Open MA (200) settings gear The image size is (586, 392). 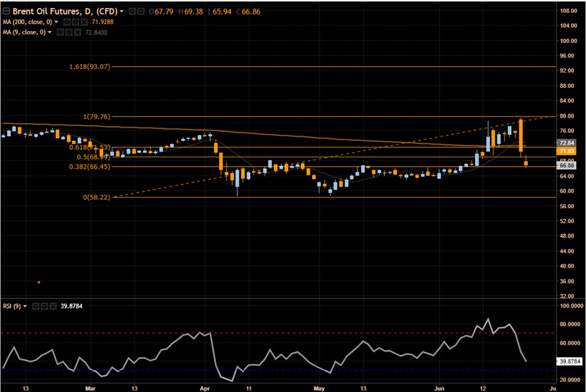[x=77, y=22]
